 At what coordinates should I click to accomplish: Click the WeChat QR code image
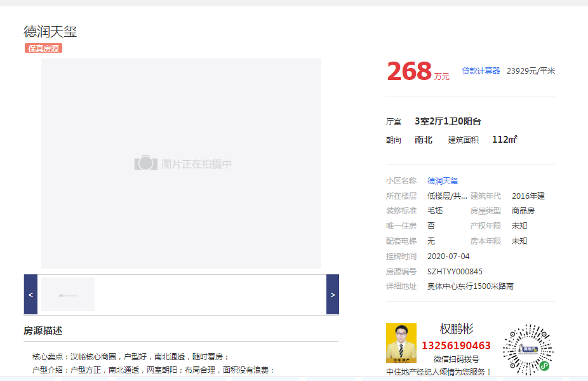528,349
